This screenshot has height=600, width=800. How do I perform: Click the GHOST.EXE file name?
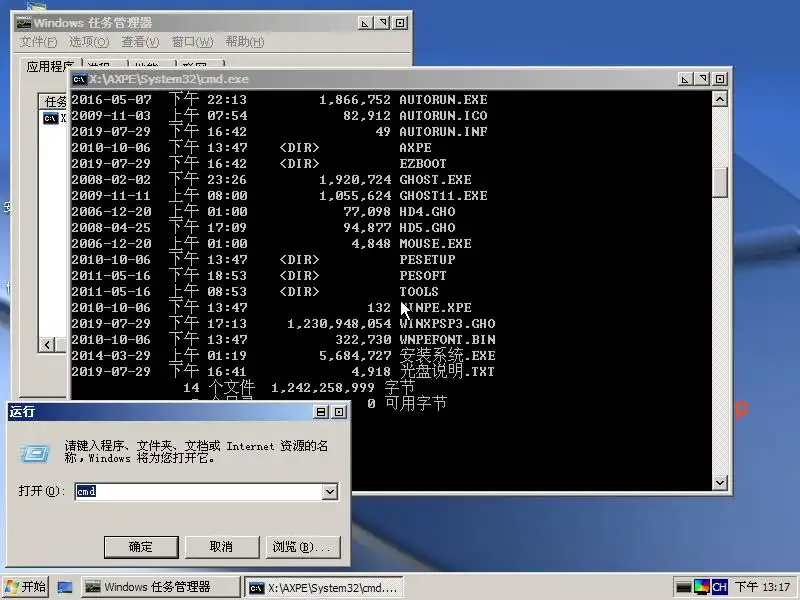(x=435, y=180)
